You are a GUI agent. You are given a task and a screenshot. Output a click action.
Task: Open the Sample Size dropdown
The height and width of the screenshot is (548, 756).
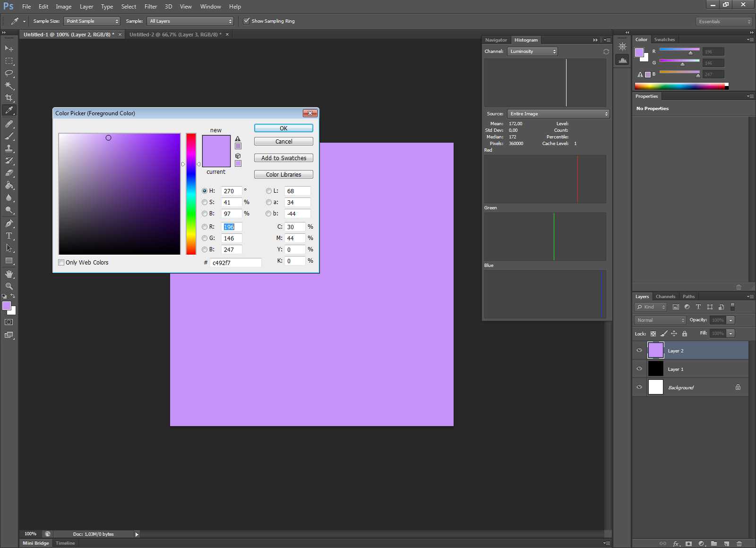[x=92, y=21]
